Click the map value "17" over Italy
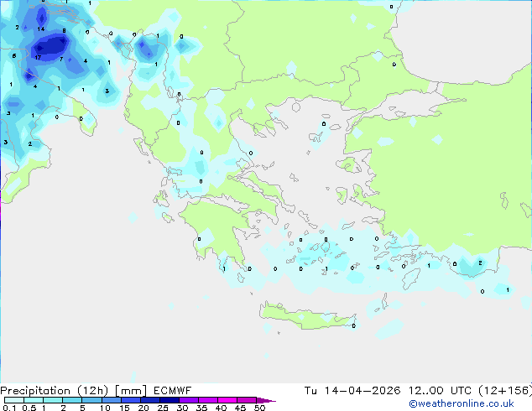Viewport: 532px width, 411px height. click(x=38, y=58)
